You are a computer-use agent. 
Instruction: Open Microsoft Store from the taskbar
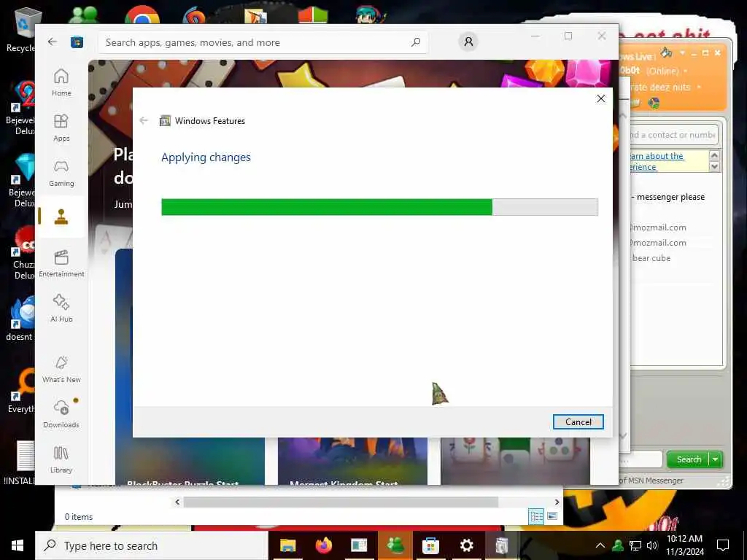(430, 545)
